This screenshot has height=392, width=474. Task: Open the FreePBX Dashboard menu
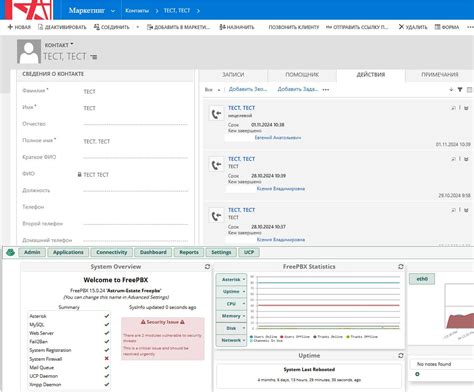pyautogui.click(x=153, y=252)
